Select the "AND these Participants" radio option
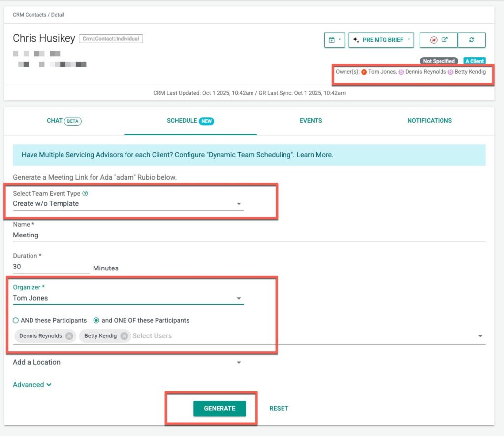The width and height of the screenshot is (504, 436). pos(16,320)
